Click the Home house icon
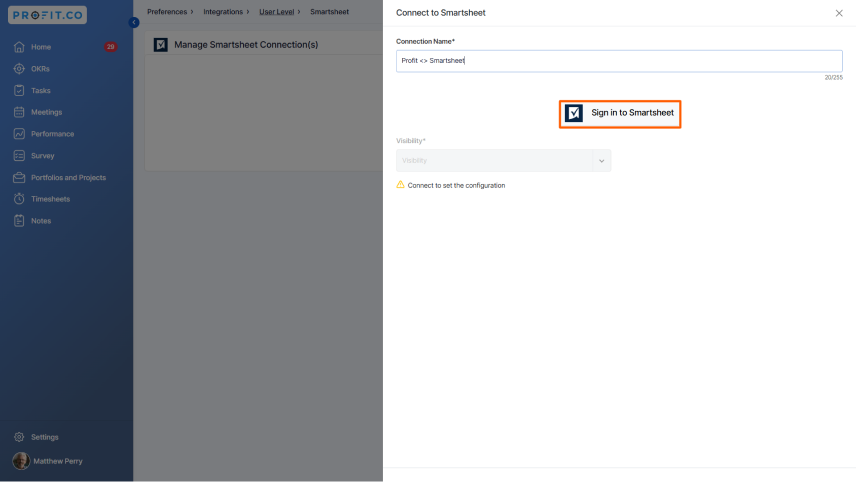 coord(19,47)
